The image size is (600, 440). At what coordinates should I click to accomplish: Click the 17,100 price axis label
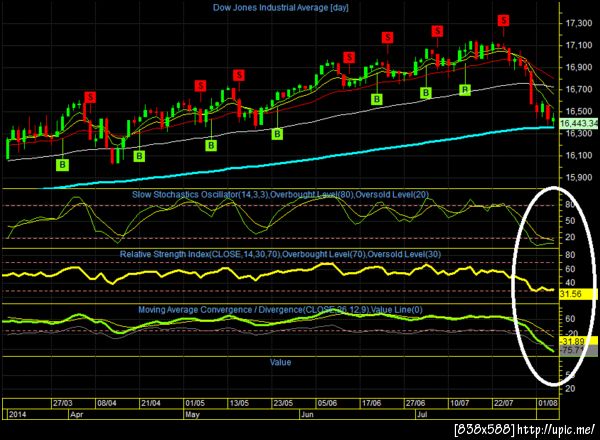pyautogui.click(x=579, y=46)
